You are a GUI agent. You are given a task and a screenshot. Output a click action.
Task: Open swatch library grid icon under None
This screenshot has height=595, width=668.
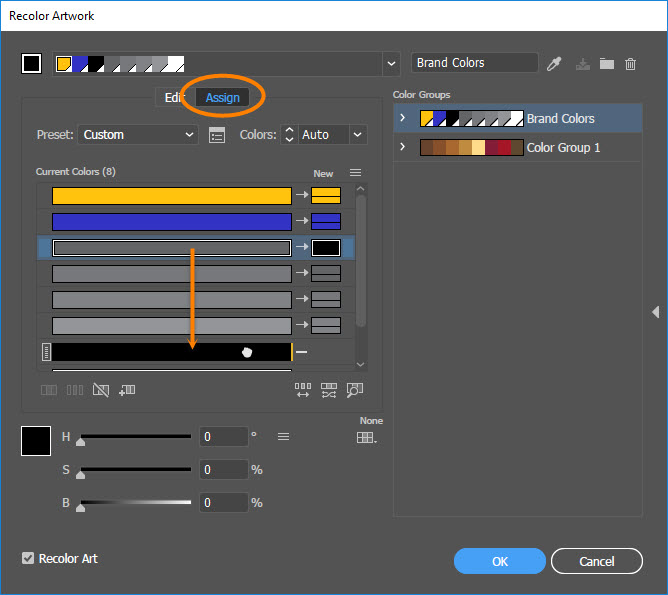coord(366,437)
